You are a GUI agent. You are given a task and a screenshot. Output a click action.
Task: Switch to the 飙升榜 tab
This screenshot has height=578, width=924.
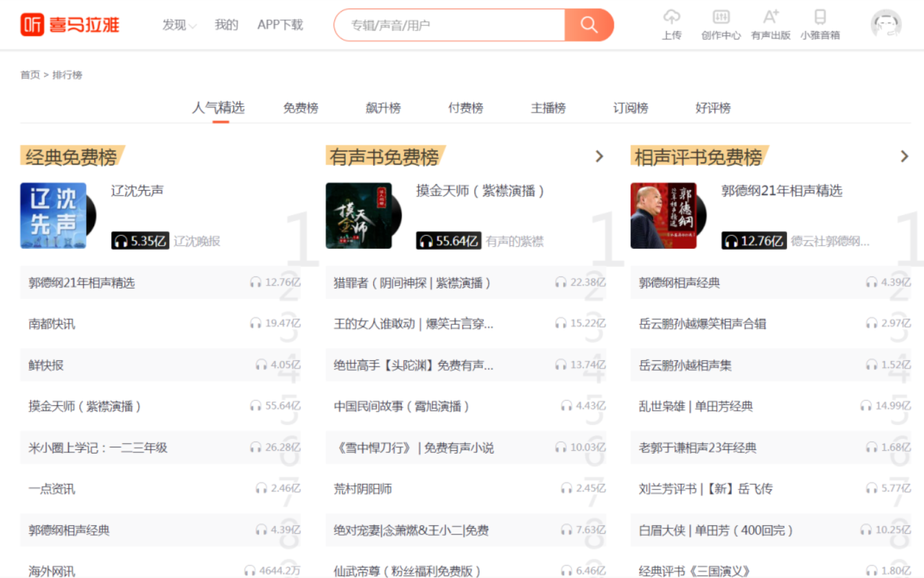(x=383, y=108)
